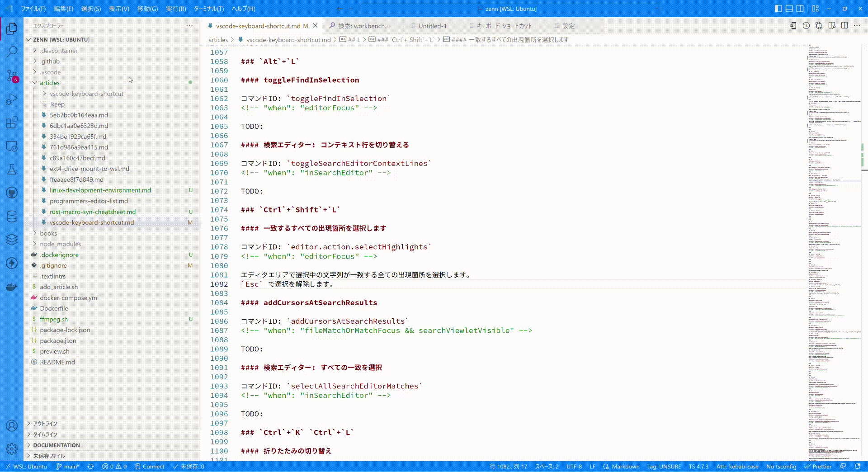Switch to the Untitled-1 tab
Screen dimensions: 868x472
coord(432,26)
